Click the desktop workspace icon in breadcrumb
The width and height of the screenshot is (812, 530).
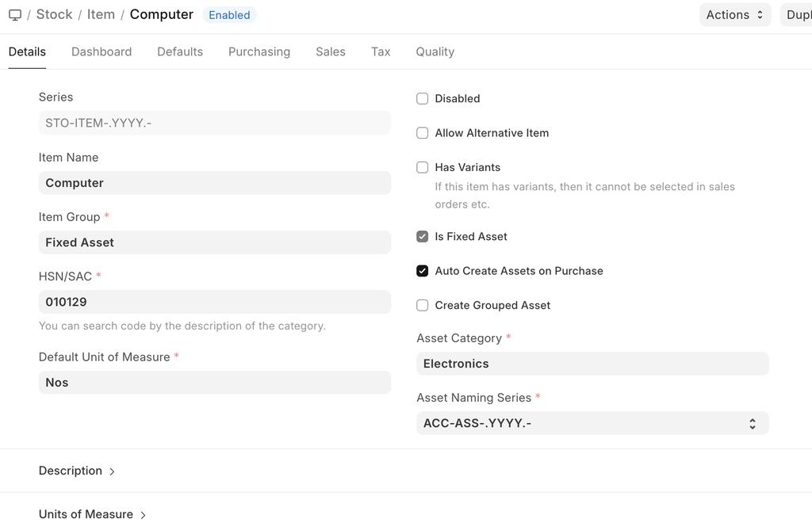[x=15, y=15]
